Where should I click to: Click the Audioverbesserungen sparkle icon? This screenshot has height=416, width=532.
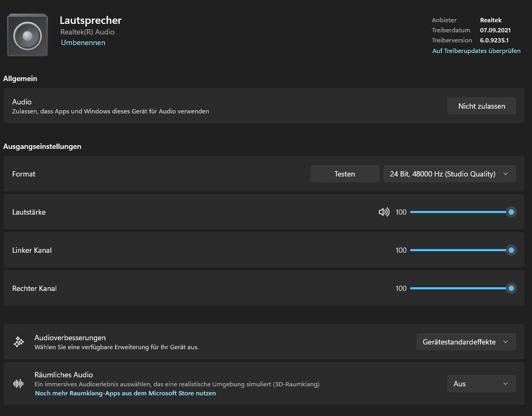[19, 342]
